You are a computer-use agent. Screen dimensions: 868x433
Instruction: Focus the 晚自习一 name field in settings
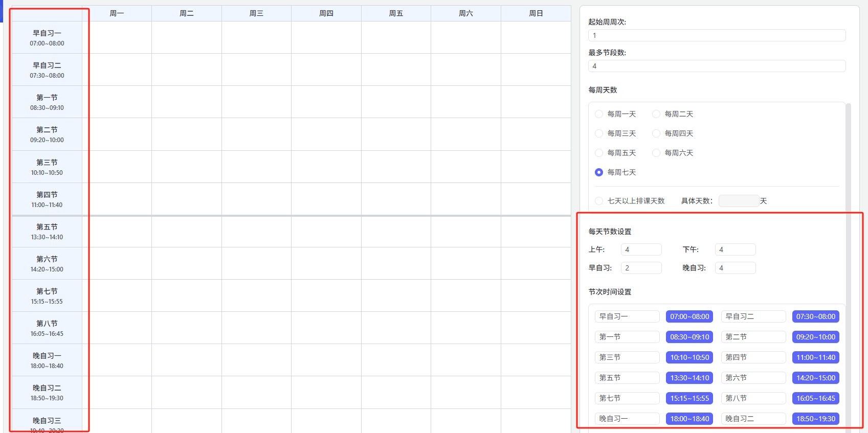click(x=627, y=419)
